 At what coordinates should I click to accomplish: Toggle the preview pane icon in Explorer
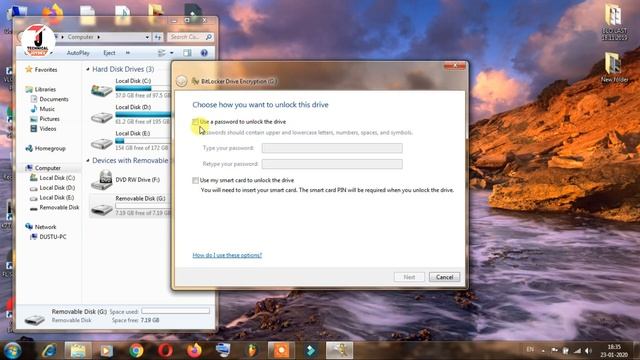click(187, 53)
